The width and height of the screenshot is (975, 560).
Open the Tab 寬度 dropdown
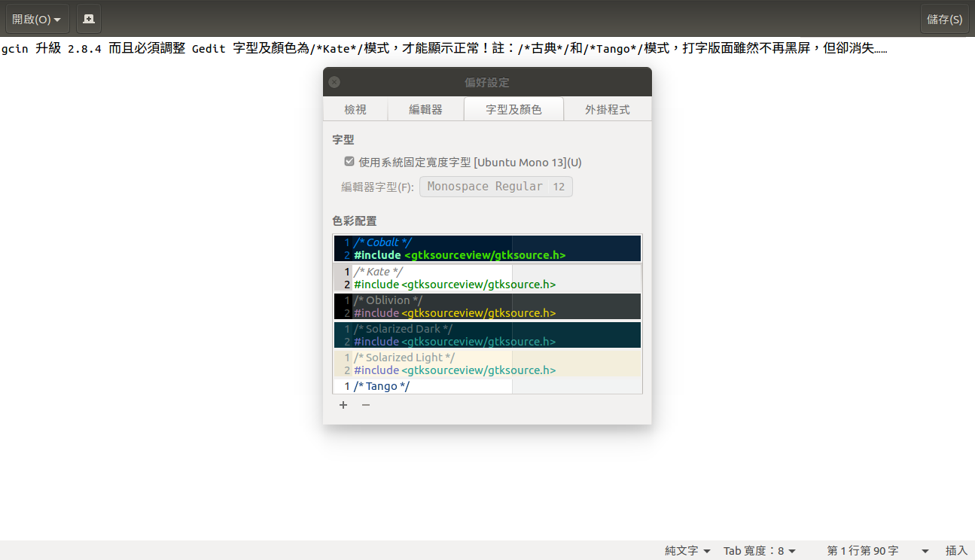[x=759, y=551]
